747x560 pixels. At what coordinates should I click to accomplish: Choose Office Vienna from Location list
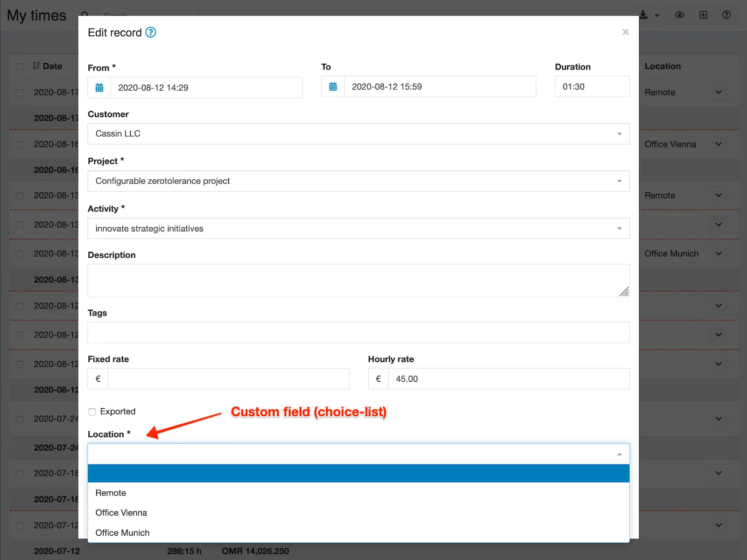pos(359,512)
